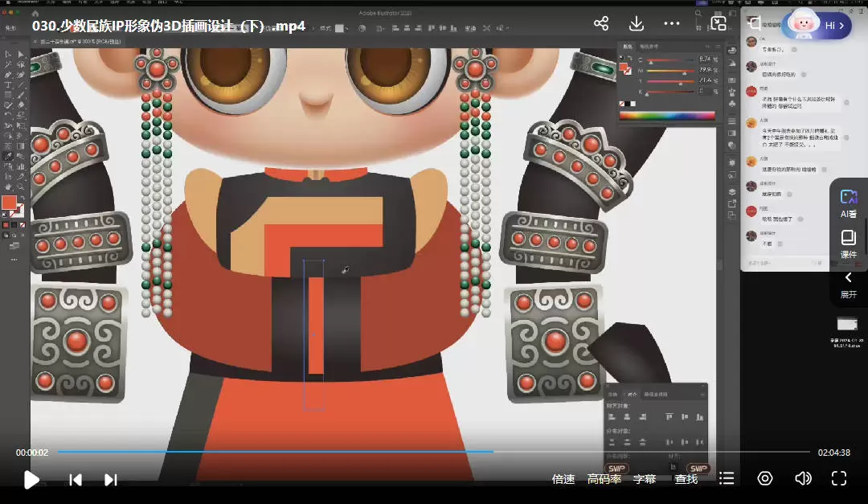Select the Scale tool
The image size is (868, 504).
21,115
